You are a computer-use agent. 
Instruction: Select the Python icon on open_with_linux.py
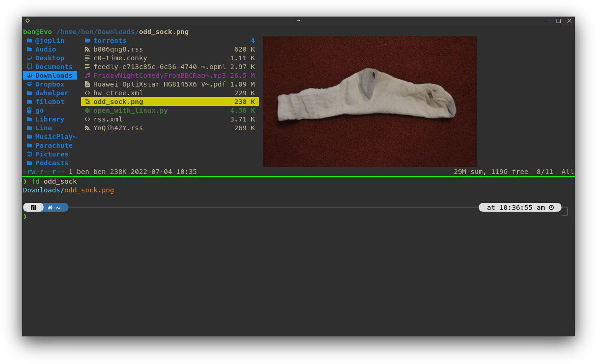click(x=87, y=110)
